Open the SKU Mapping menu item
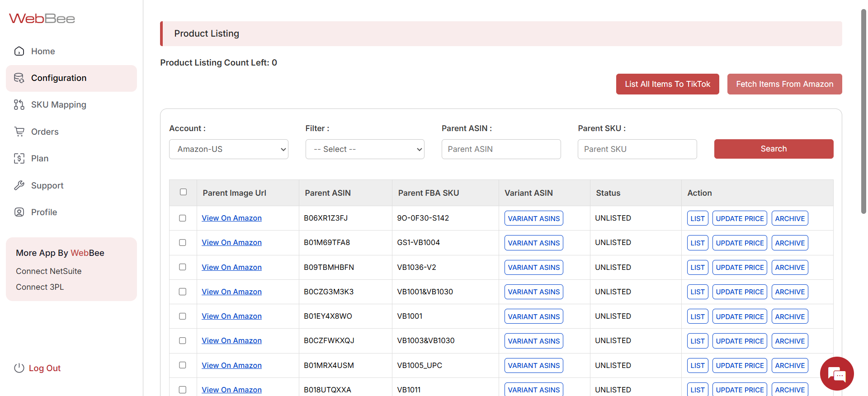The width and height of the screenshot is (868, 396). tap(58, 105)
